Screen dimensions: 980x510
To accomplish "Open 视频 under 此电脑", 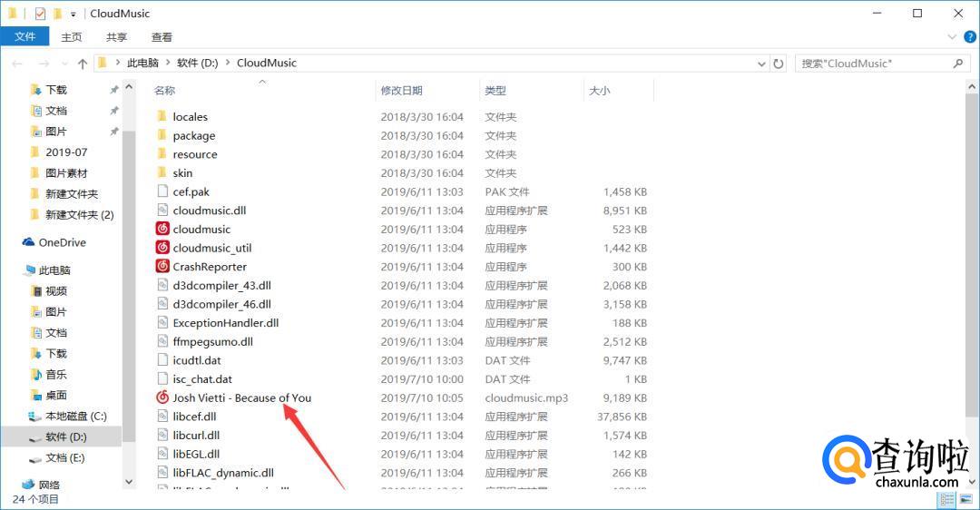I will 56,290.
